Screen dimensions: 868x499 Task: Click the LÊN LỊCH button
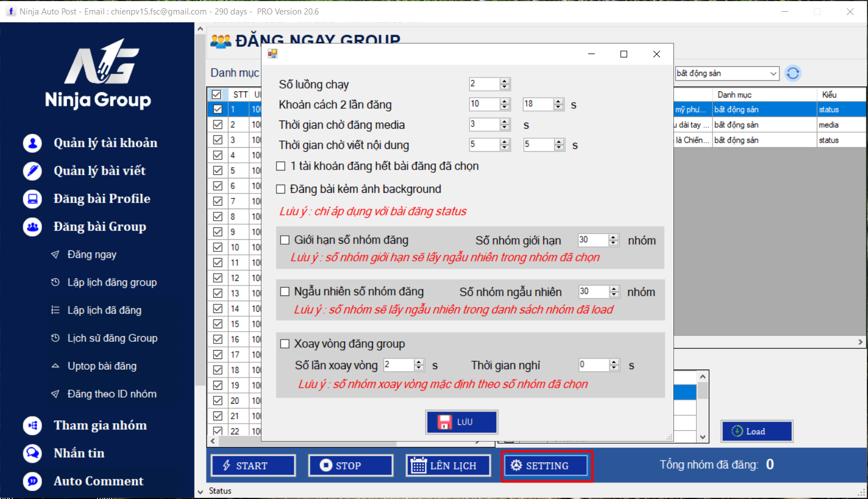448,466
